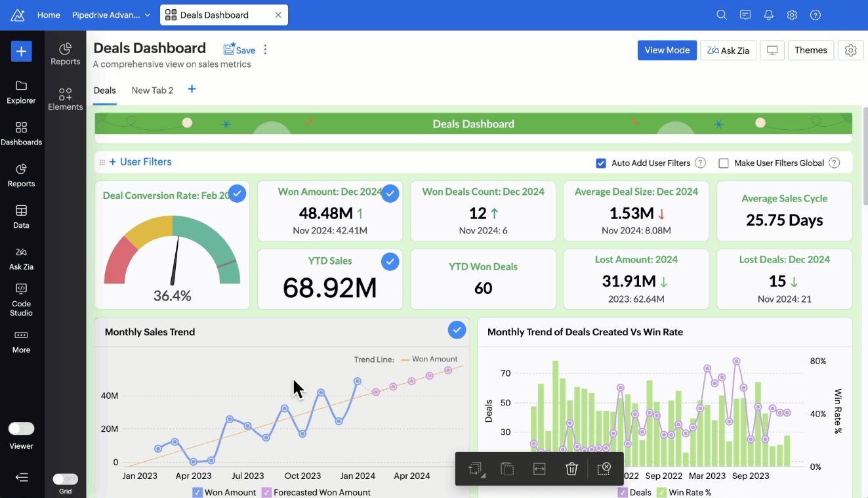Screen dimensions: 868x498
Task: Expand the Pipedrive Advanced workspace dropdown
Action: pos(147,15)
